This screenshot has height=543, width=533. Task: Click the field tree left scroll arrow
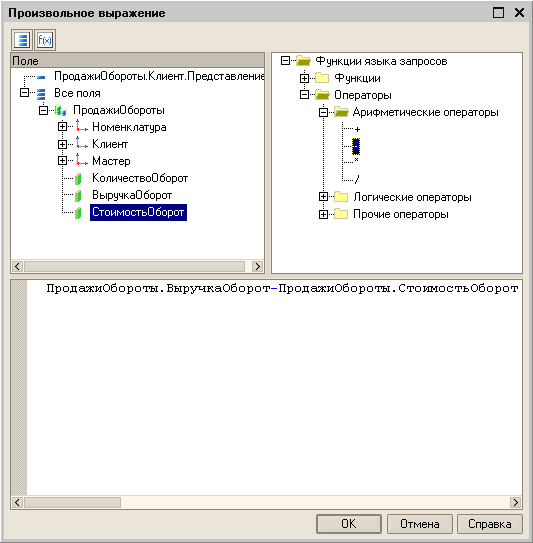(17, 266)
